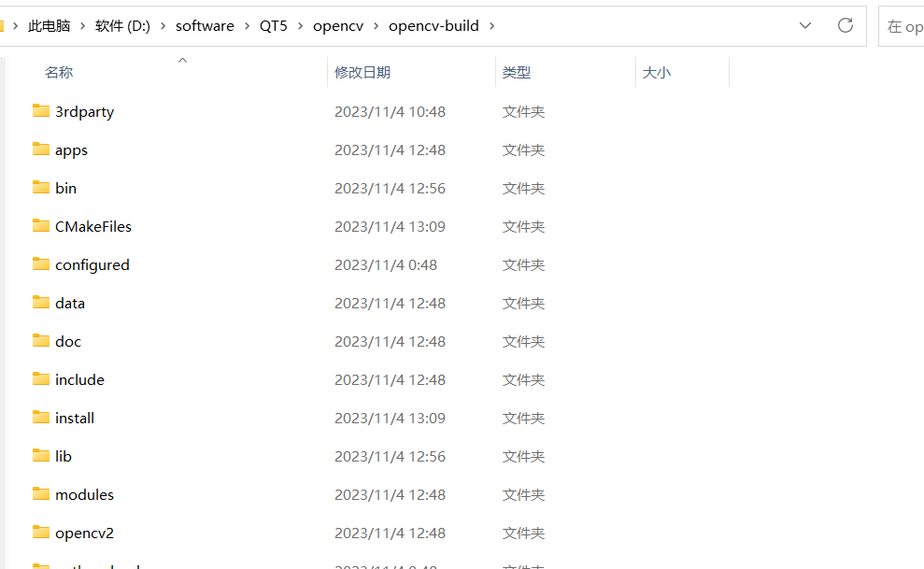924x569 pixels.
Task: Open the modules folder icon
Action: [39, 494]
